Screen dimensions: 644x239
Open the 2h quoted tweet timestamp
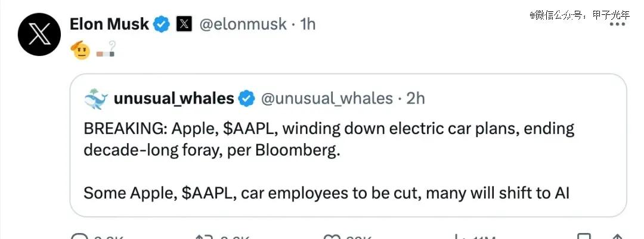pyautogui.click(x=415, y=99)
